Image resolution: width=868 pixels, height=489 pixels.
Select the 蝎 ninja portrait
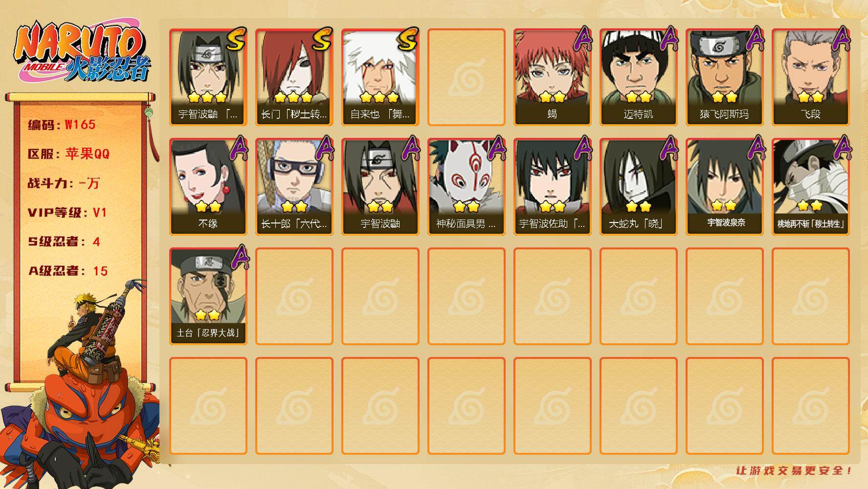point(553,77)
